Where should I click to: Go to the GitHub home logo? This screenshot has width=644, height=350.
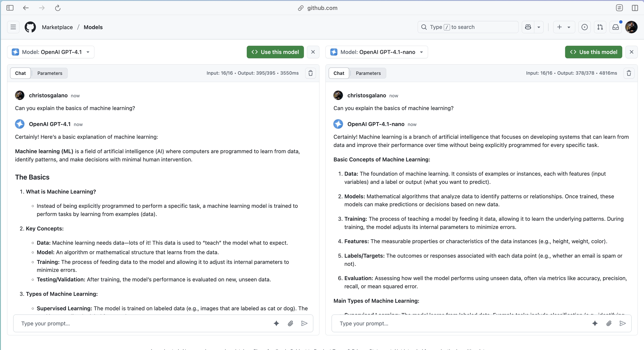coord(30,27)
